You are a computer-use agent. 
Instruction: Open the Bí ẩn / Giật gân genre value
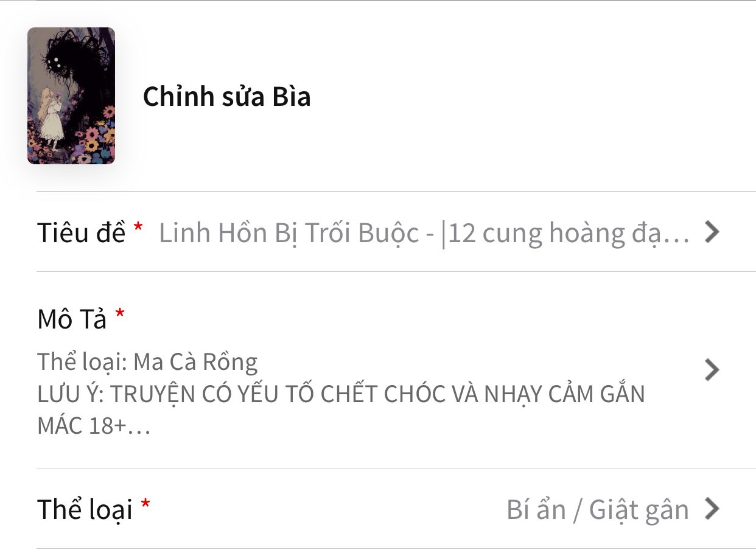pyautogui.click(x=598, y=510)
